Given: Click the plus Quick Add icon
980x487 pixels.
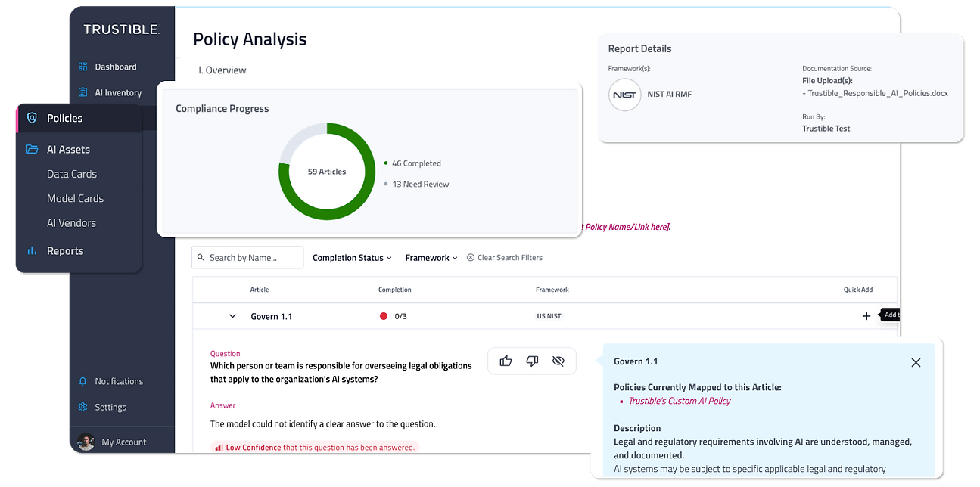Looking at the screenshot, I should [866, 316].
